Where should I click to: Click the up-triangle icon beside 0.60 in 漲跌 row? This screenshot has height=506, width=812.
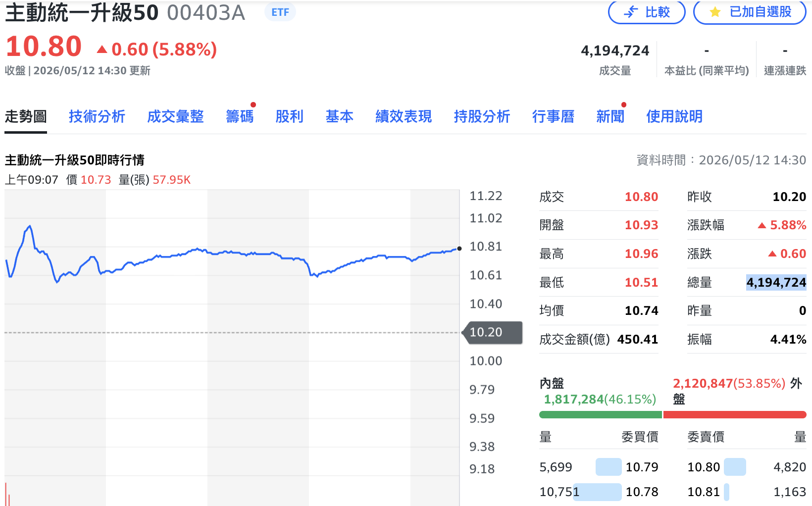pyautogui.click(x=772, y=254)
